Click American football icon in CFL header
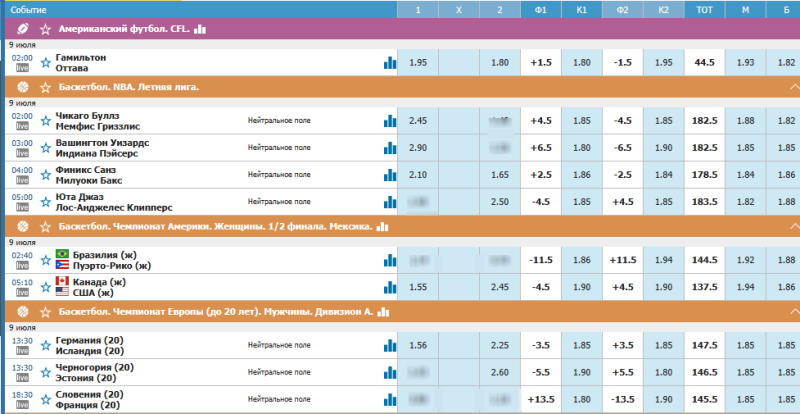 tap(21, 30)
